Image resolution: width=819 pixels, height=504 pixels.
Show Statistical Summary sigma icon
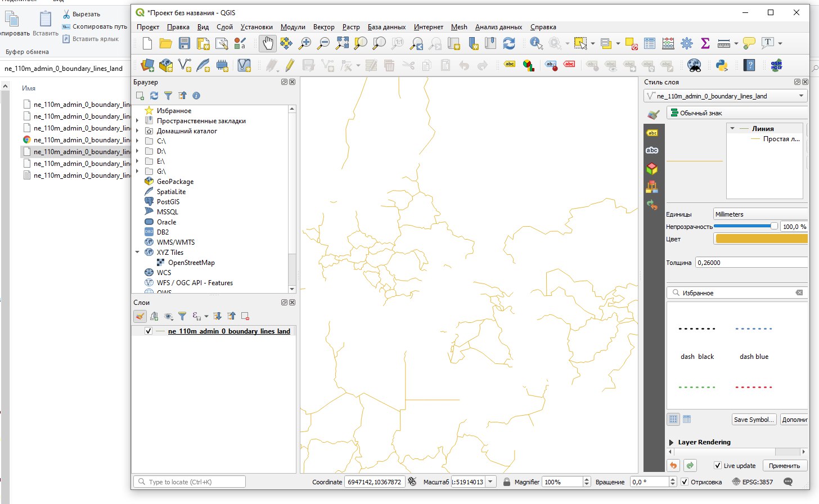pos(705,43)
